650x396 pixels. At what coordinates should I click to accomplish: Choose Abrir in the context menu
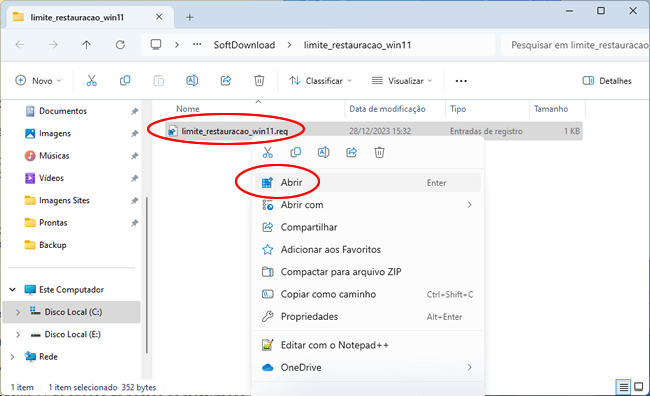[368, 182]
